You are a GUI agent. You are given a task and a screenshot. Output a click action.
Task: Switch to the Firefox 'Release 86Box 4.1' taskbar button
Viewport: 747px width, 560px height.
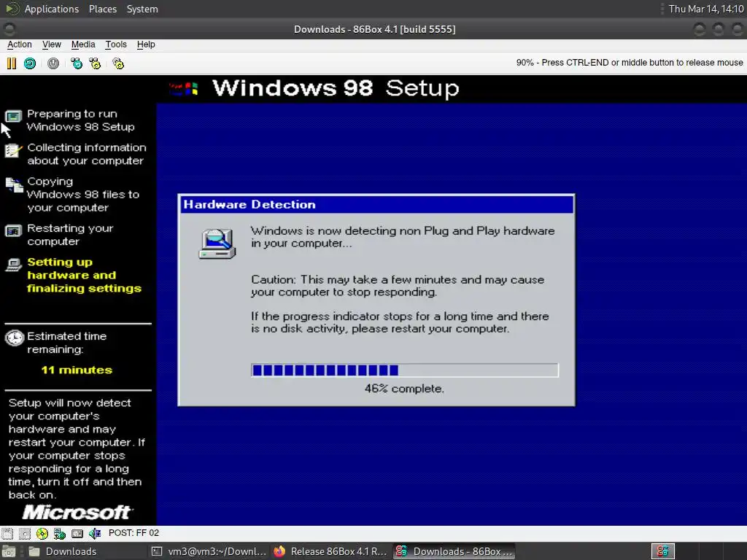coord(331,551)
